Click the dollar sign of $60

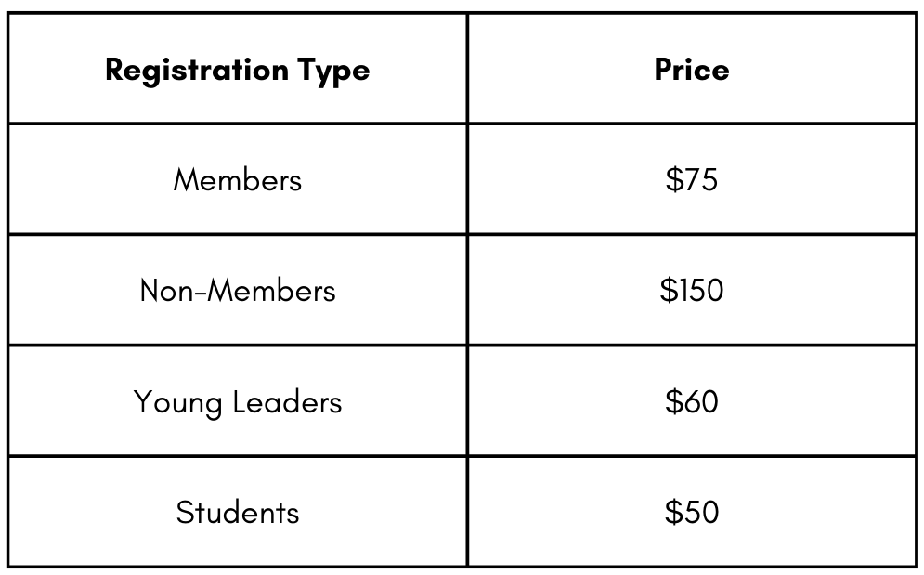point(673,401)
